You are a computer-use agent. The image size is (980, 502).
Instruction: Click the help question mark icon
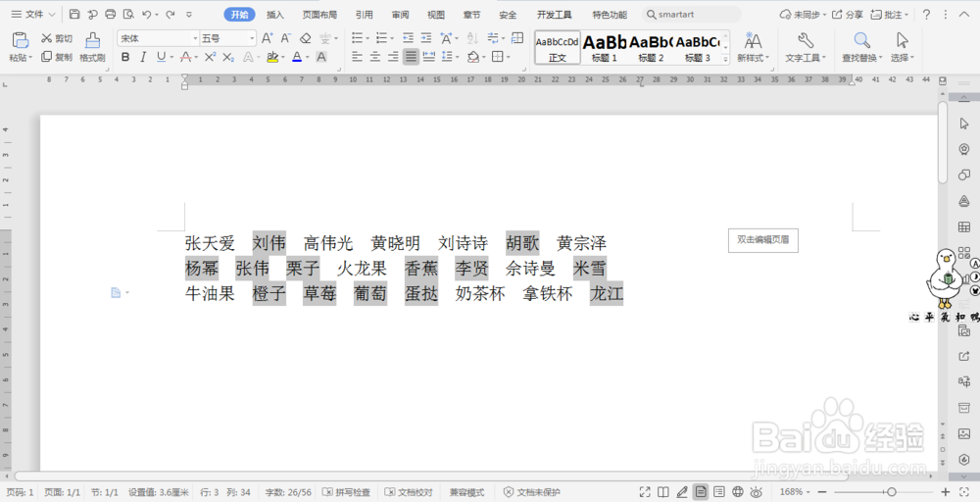point(927,14)
